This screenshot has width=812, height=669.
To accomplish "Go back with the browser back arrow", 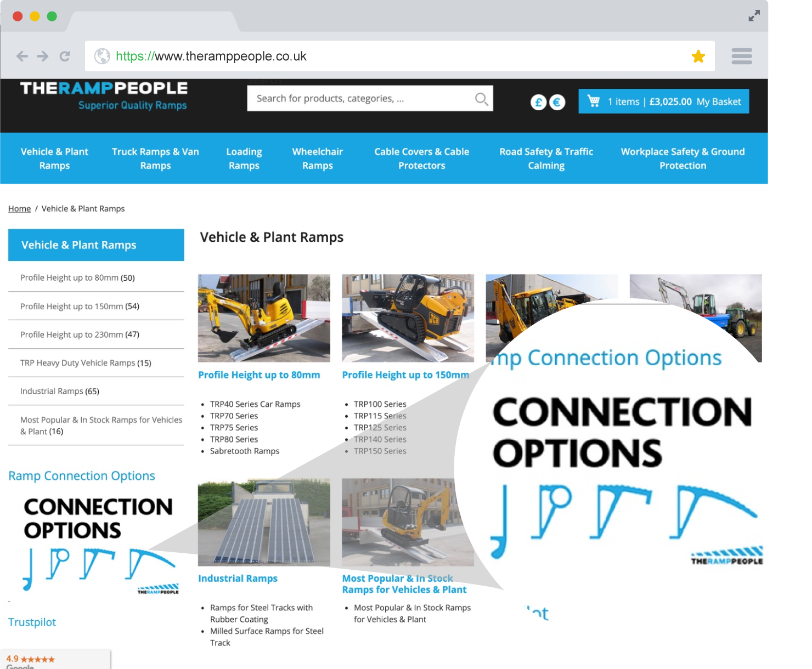I will [22, 56].
